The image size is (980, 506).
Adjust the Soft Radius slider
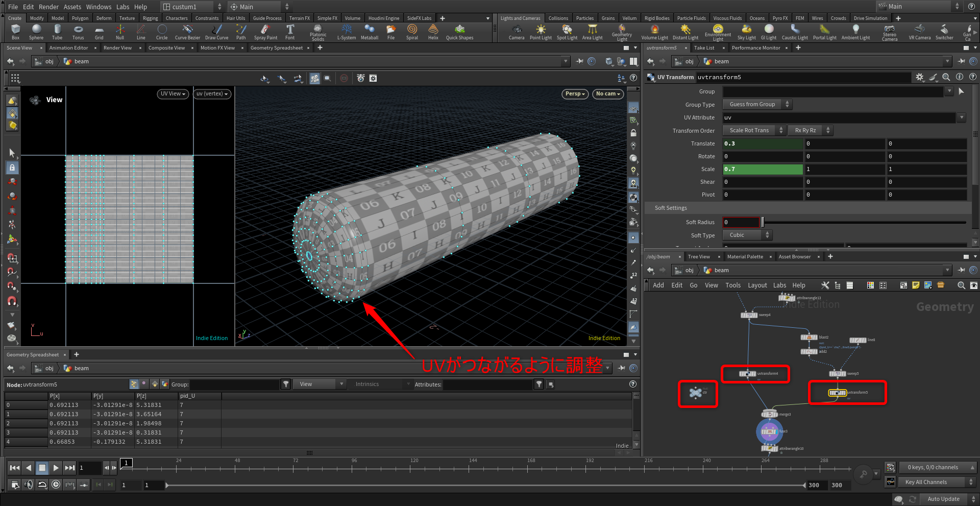763,222
